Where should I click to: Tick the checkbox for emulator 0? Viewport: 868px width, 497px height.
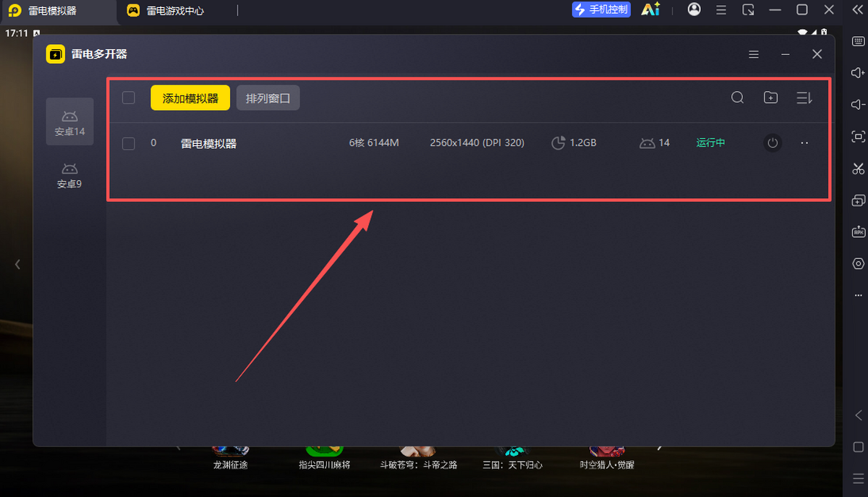[129, 143]
